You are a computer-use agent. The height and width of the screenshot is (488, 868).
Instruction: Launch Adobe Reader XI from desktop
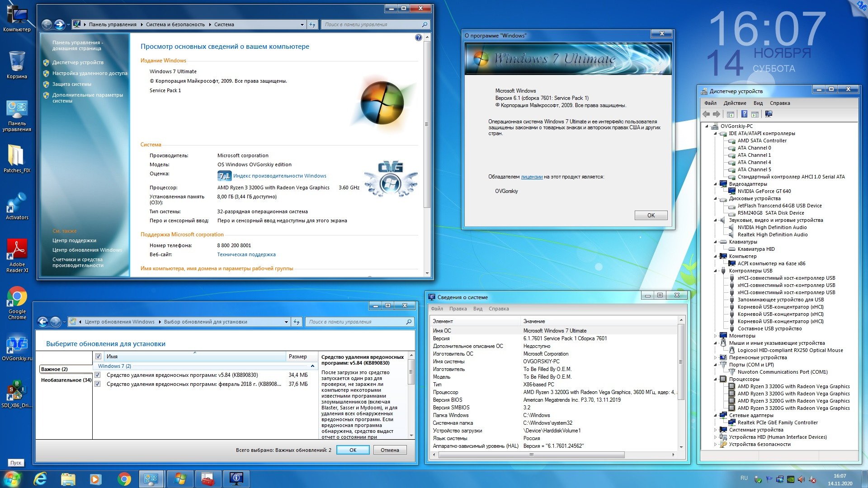17,256
